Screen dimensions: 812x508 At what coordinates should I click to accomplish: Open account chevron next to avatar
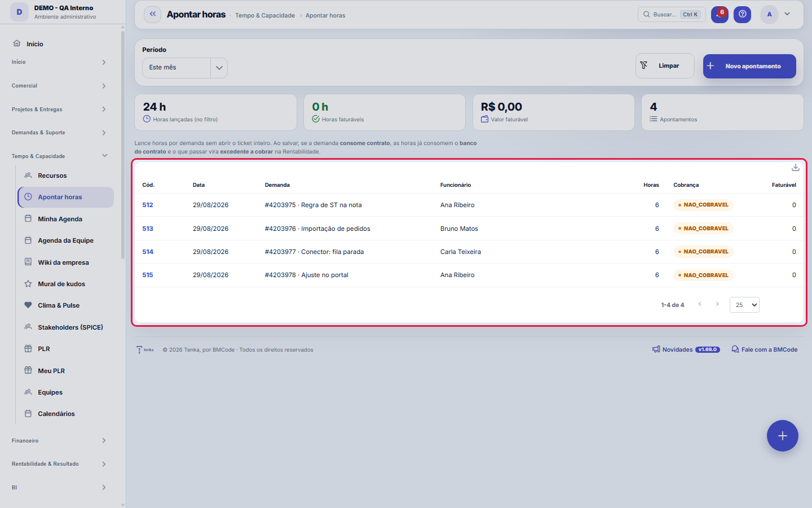coord(787,14)
